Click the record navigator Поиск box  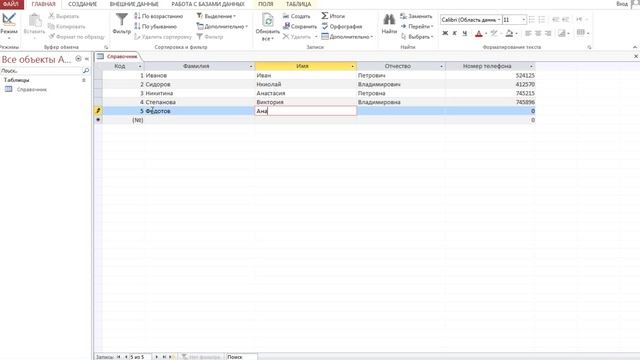point(241,357)
